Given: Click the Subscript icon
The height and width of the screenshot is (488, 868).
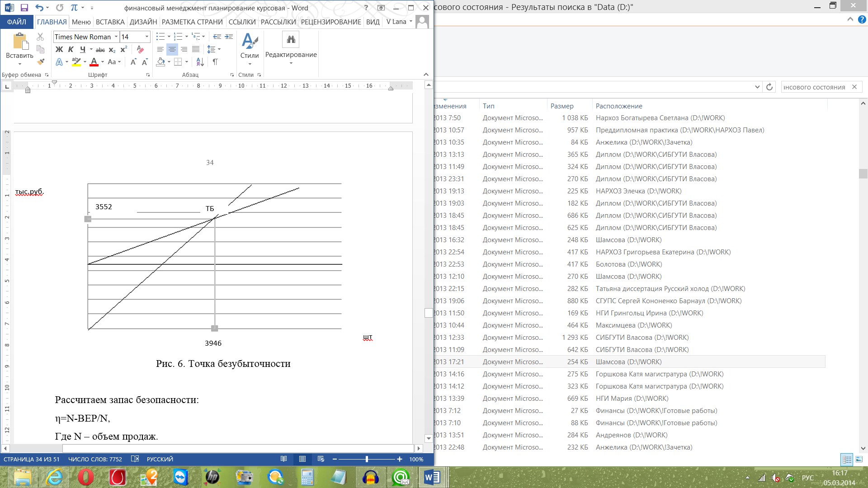Looking at the screenshot, I should pyautogui.click(x=112, y=50).
